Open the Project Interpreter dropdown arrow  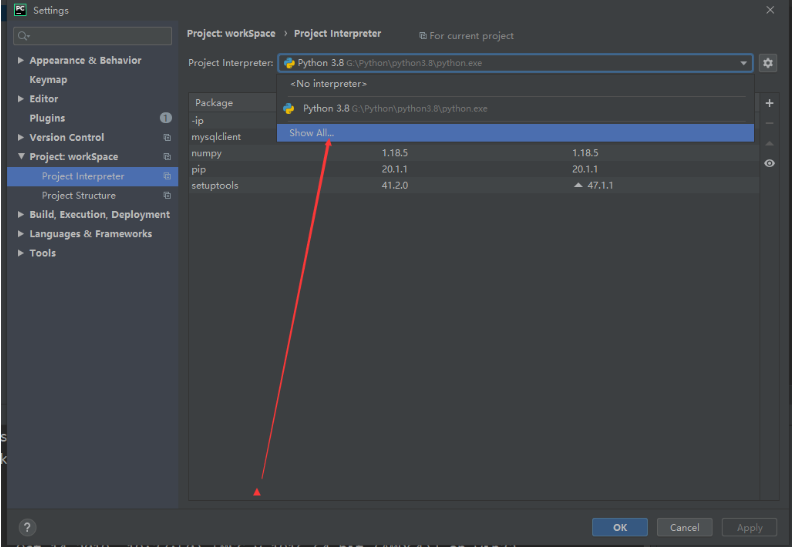[x=744, y=63]
